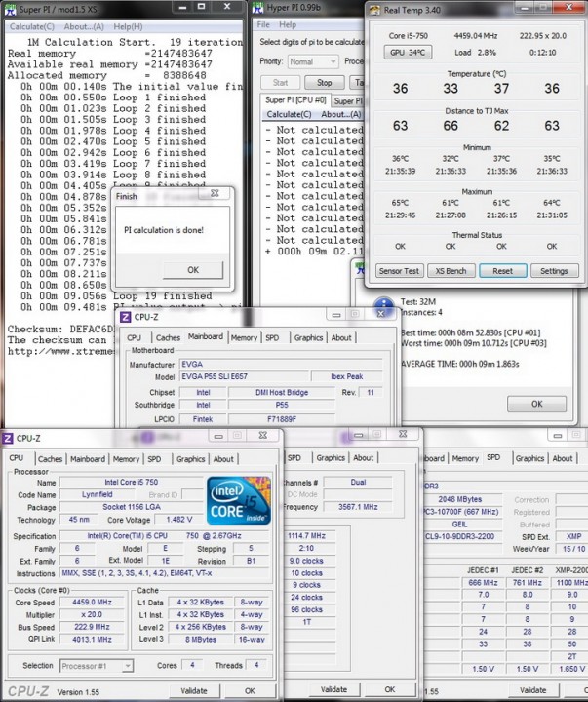This screenshot has height=702, width=588.
Task: Select the SPD tab in the processor CPU-Z window
Action: (154, 459)
